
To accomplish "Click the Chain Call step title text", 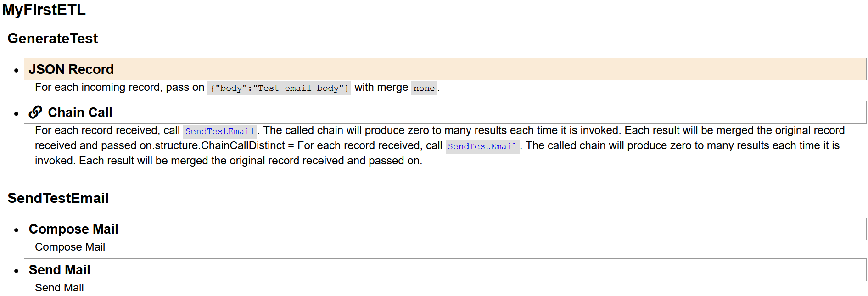I will tap(80, 112).
